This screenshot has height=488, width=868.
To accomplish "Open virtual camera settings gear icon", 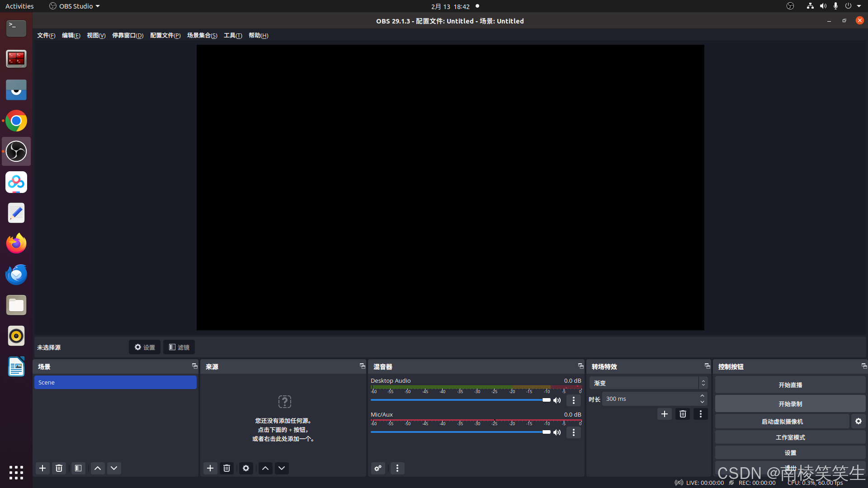I will [858, 421].
